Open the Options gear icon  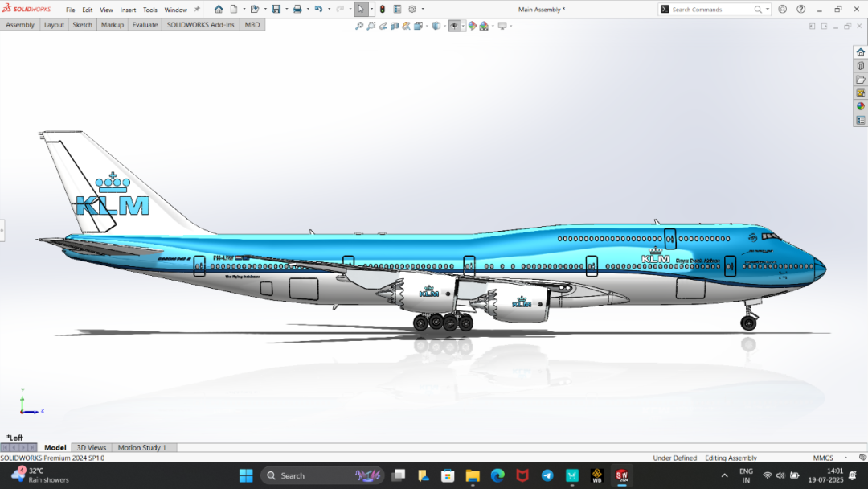tap(412, 10)
